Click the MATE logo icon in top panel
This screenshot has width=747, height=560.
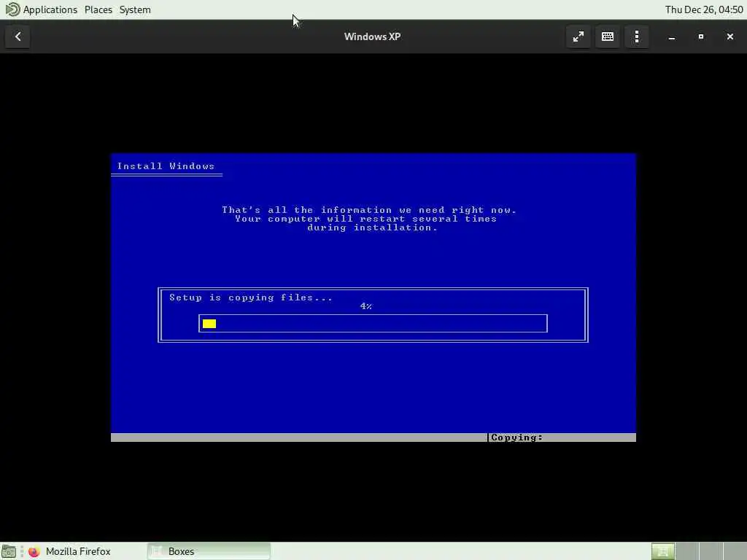point(12,9)
